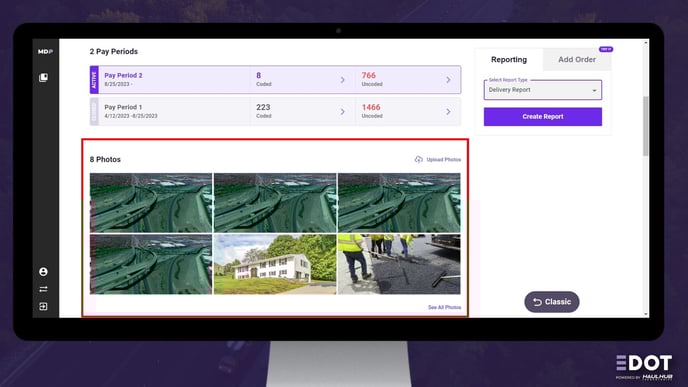
Task: Open the user account profile icon
Action: tap(43, 272)
